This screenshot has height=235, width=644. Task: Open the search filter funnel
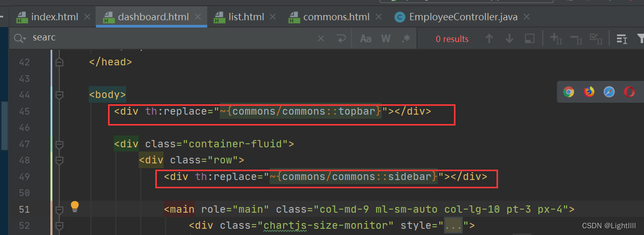click(640, 38)
